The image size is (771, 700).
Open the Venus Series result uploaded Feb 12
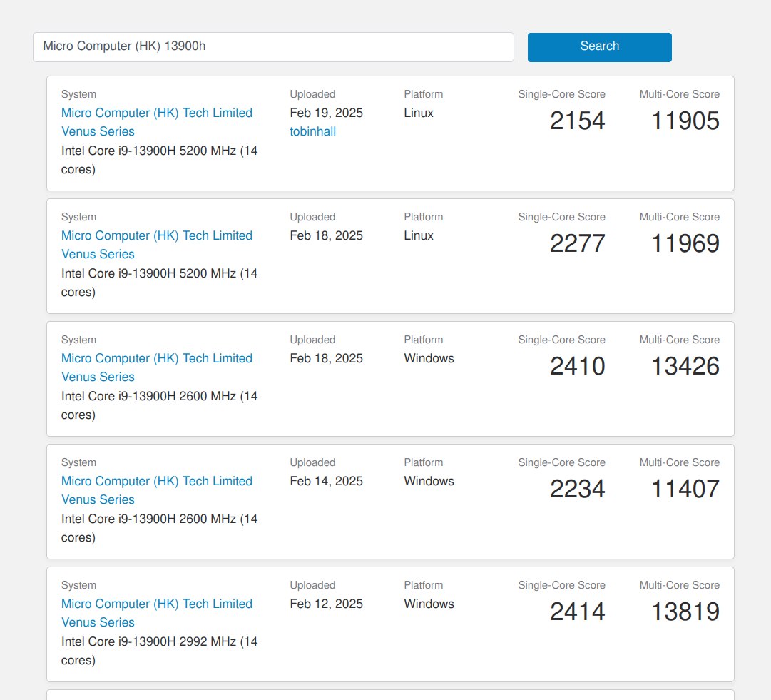coord(156,613)
